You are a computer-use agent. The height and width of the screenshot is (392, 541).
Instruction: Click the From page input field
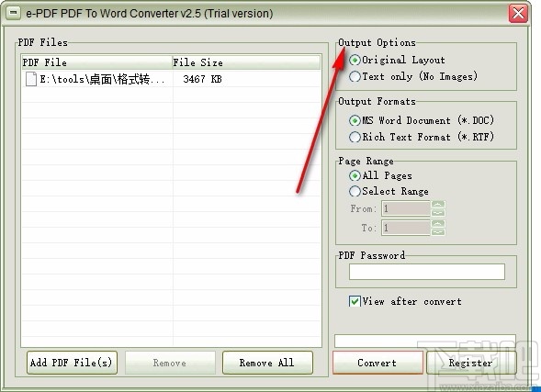(406, 208)
